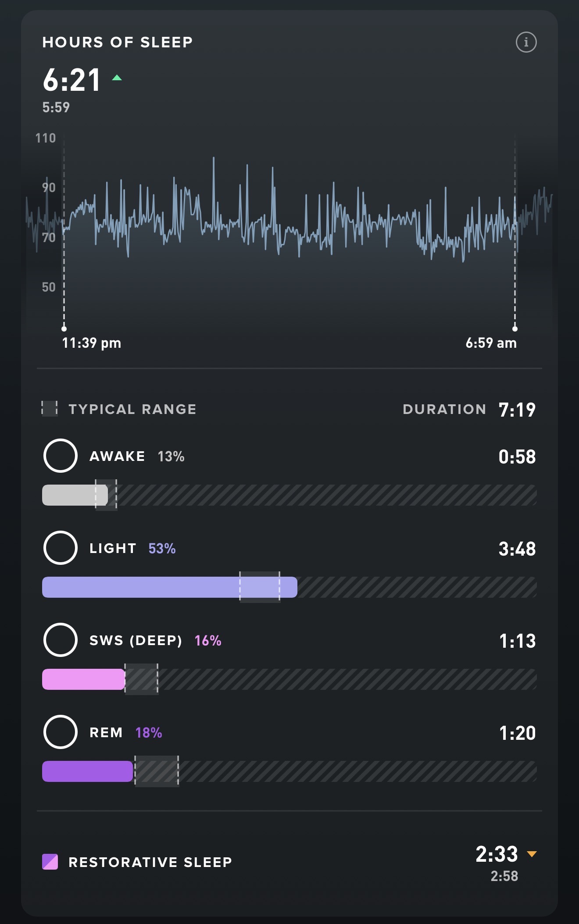Open the sleep info icon

526,43
